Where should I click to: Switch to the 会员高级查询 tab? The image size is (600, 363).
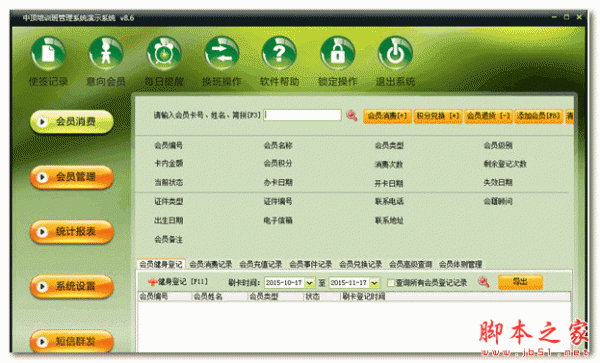(x=411, y=264)
